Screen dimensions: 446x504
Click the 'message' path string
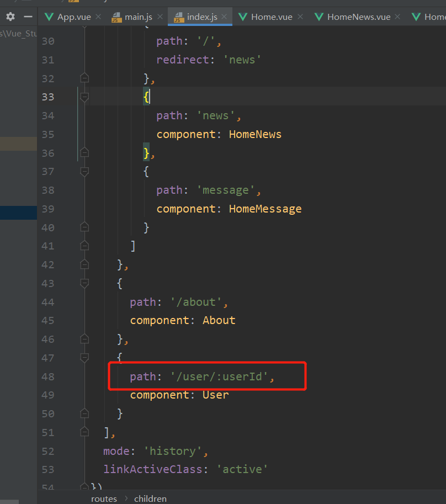tap(226, 190)
